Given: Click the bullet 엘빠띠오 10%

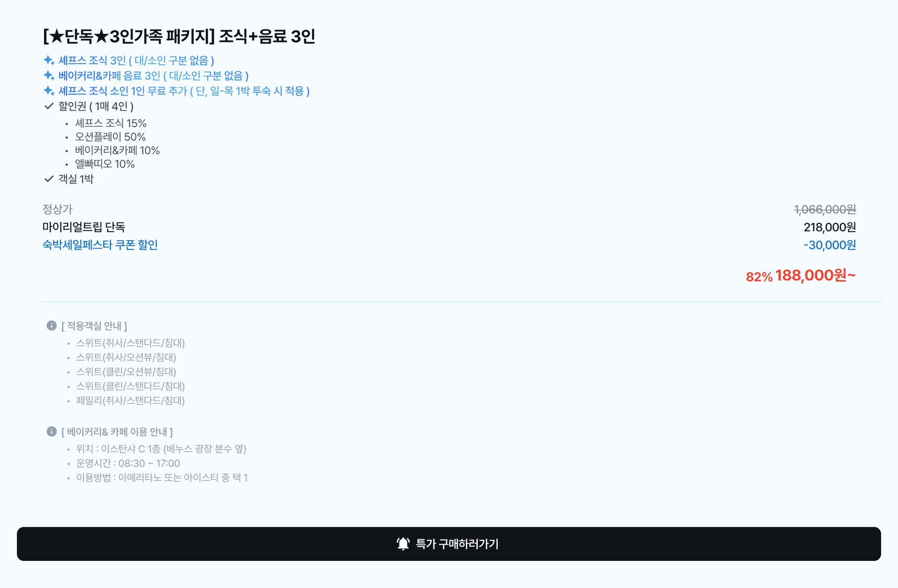Looking at the screenshot, I should click(105, 164).
